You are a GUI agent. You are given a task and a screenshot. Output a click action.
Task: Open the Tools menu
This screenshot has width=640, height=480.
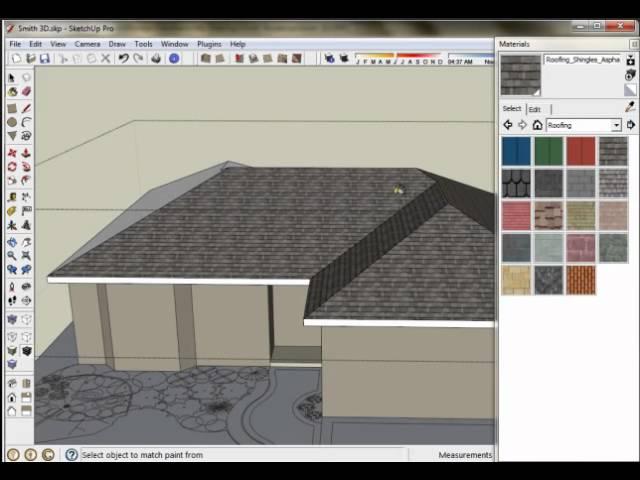pos(143,44)
